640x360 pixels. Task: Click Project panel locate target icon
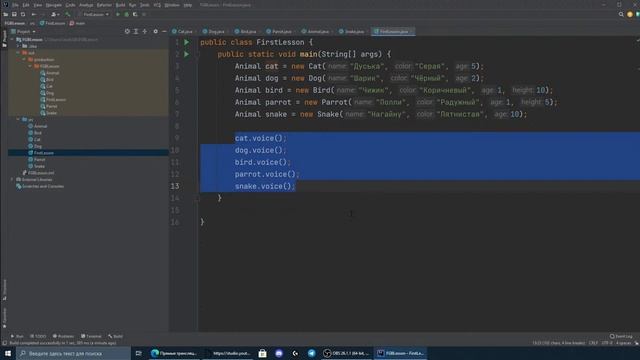pos(127,31)
